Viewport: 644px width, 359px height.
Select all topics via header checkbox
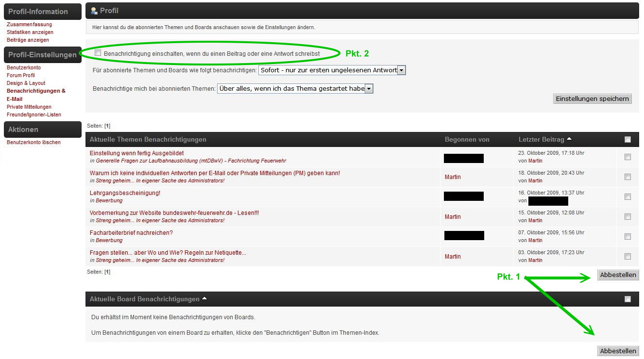627,140
